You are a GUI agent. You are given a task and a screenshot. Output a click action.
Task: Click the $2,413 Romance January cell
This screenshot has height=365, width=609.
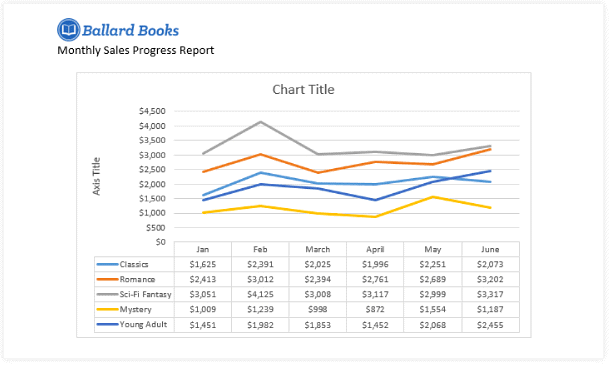pyautogui.click(x=203, y=280)
